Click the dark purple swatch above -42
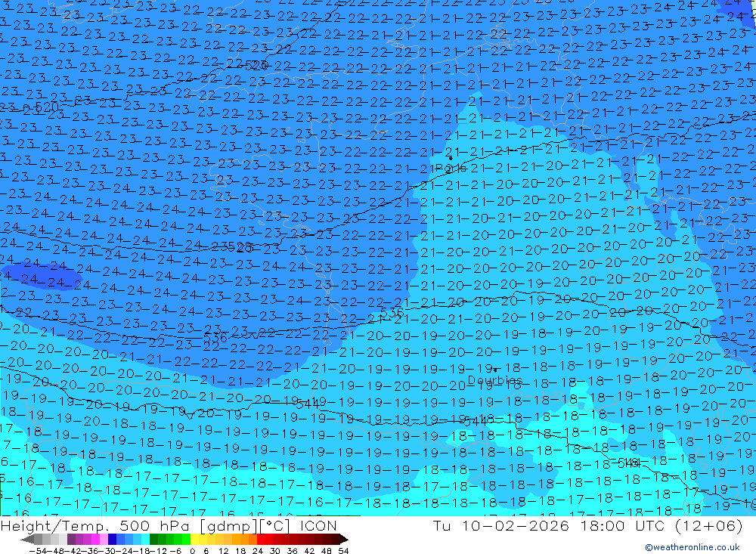The width and height of the screenshot is (756, 554). click(x=71, y=539)
